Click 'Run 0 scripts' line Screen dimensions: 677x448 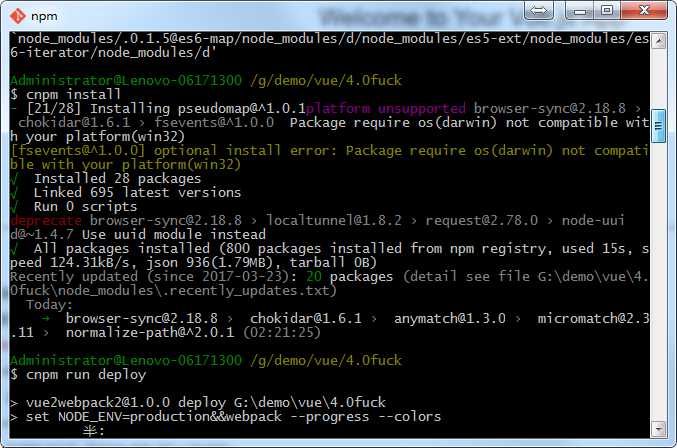85,206
